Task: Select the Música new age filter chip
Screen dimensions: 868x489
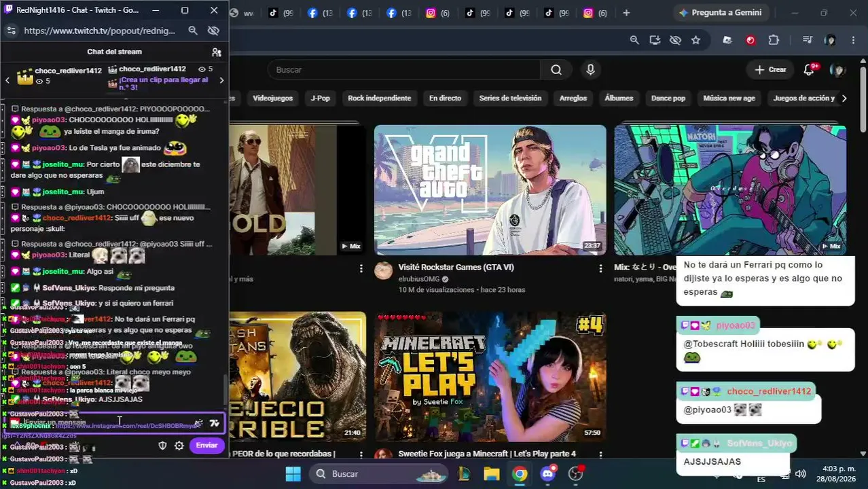Action: pos(729,98)
